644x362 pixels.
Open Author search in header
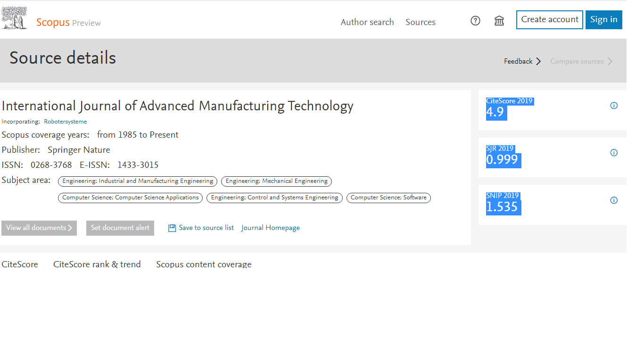[367, 22]
